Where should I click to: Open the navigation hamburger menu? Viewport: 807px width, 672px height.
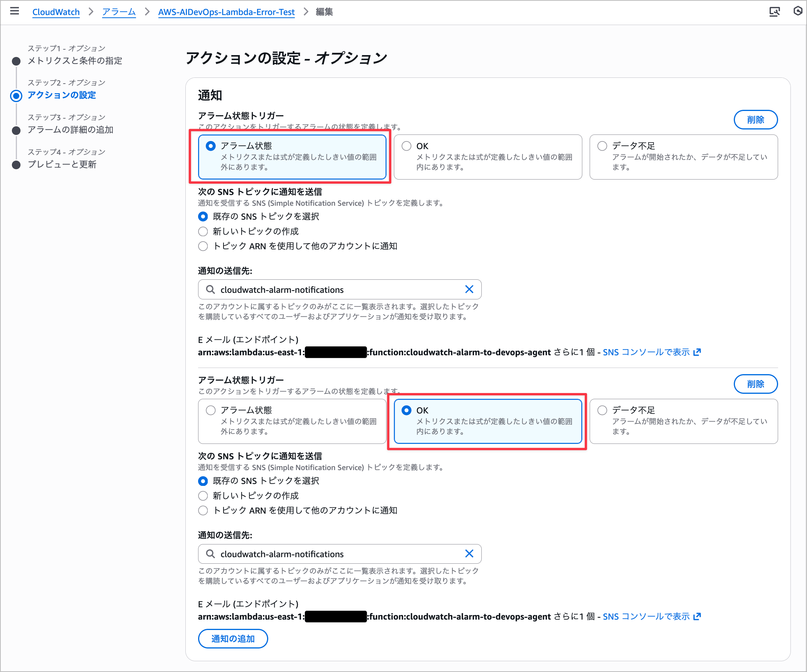click(14, 11)
